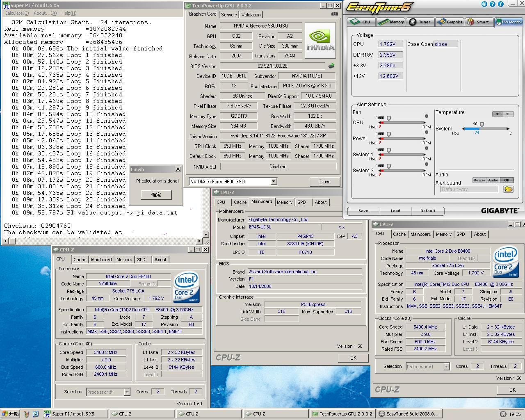This screenshot has height=420, width=525.
Task: Click the Super PI title bar icon
Action: [6, 5]
